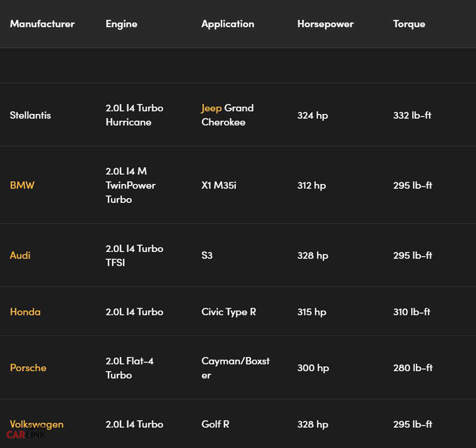
Task: Open the Audi manufacturer link
Action: [x=20, y=255]
